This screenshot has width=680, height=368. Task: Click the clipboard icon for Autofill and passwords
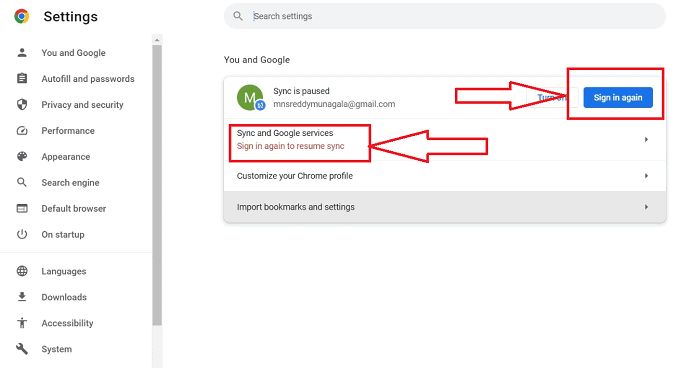coord(22,78)
